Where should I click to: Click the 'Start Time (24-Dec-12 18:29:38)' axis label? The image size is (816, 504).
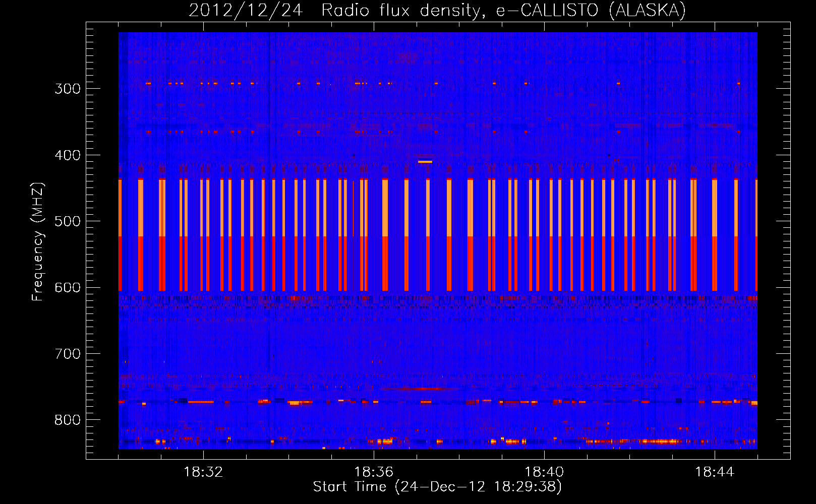pos(437,487)
